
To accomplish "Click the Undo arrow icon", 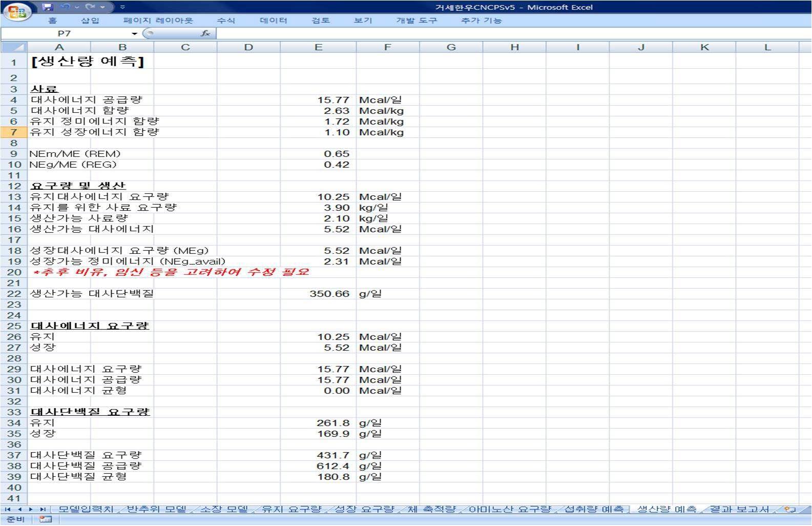I will [66, 7].
